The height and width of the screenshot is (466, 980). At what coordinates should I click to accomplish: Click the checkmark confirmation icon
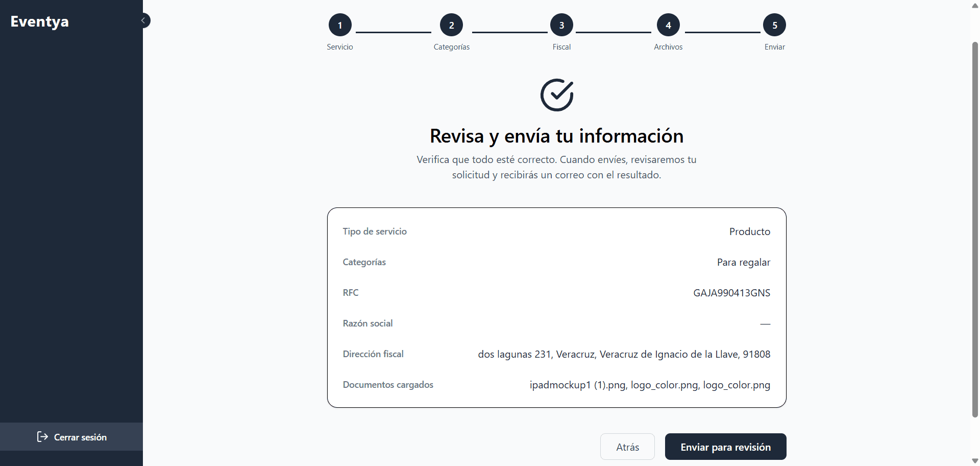click(556, 95)
